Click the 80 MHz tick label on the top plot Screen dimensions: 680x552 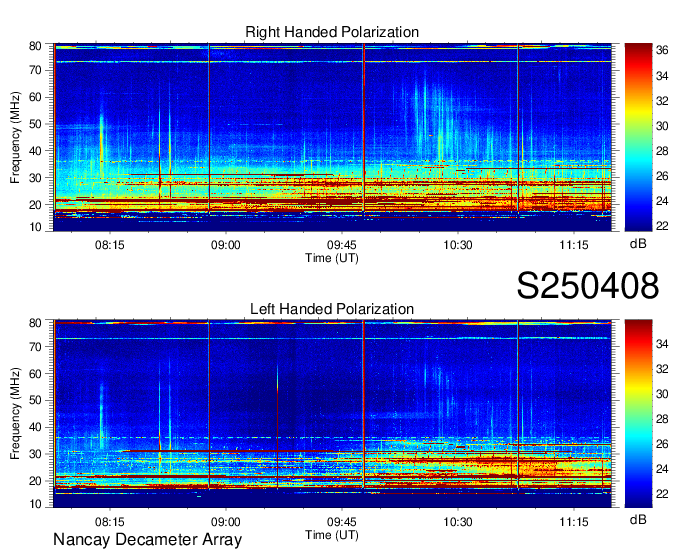(x=35, y=46)
